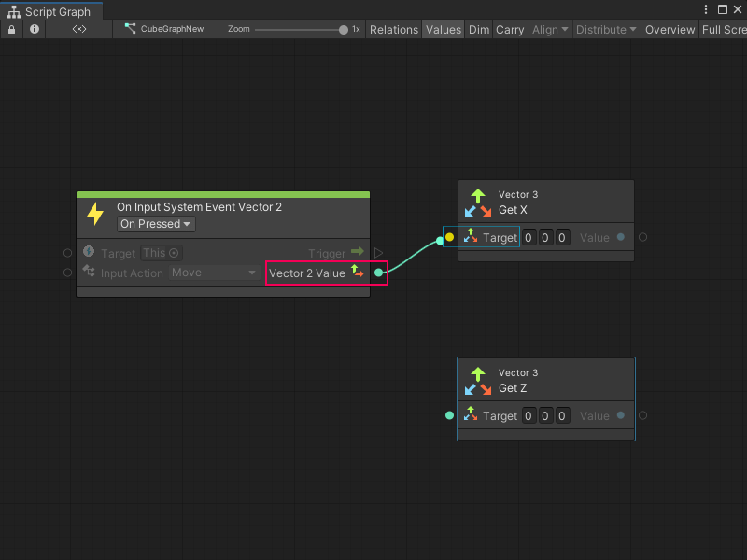Click the lightning bolt icon on event node
The height and width of the screenshot is (560, 747).
pyautogui.click(x=94, y=214)
